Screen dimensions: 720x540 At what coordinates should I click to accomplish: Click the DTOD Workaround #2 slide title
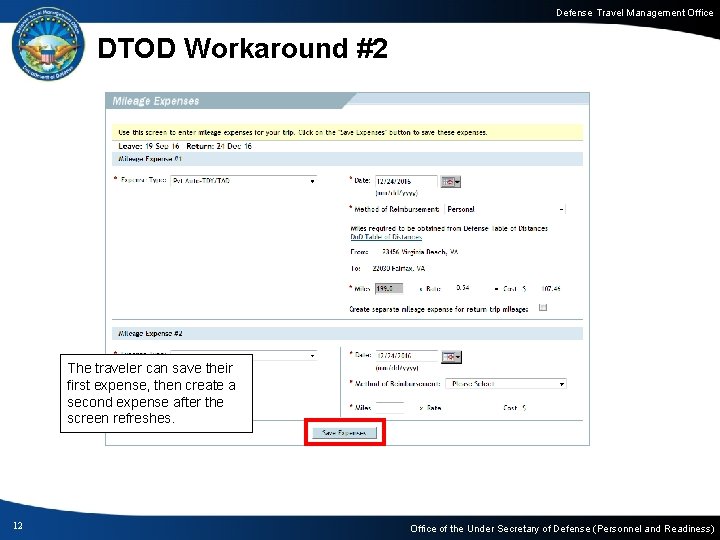click(243, 48)
